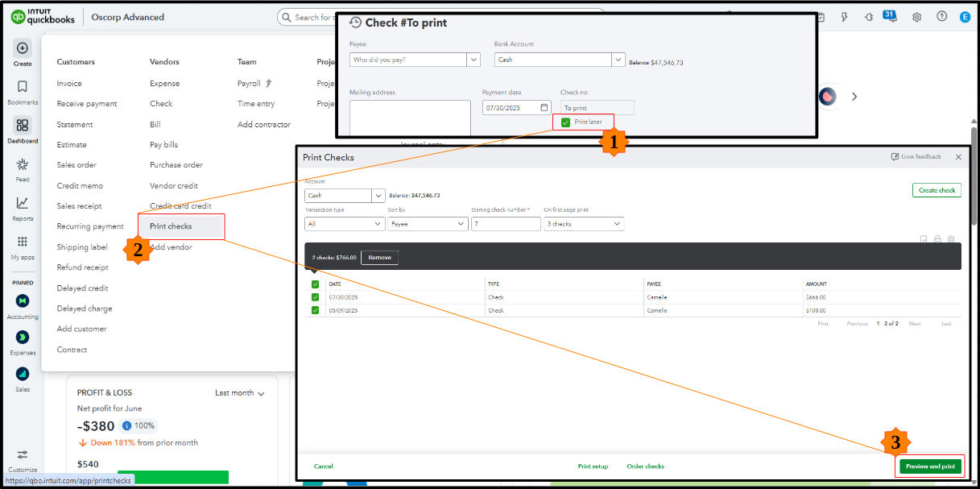Viewport: 980px width, 489px height.
Task: Open the Order checks link
Action: tap(645, 466)
